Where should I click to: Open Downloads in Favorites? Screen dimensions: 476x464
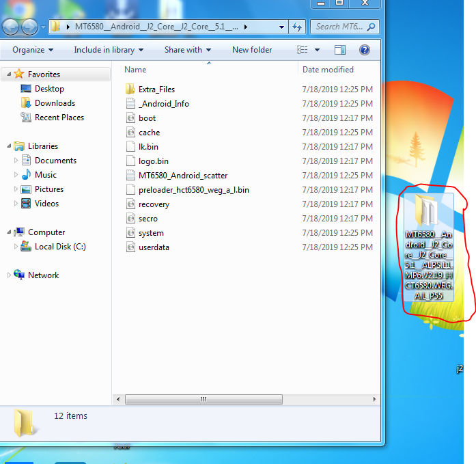[x=55, y=103]
